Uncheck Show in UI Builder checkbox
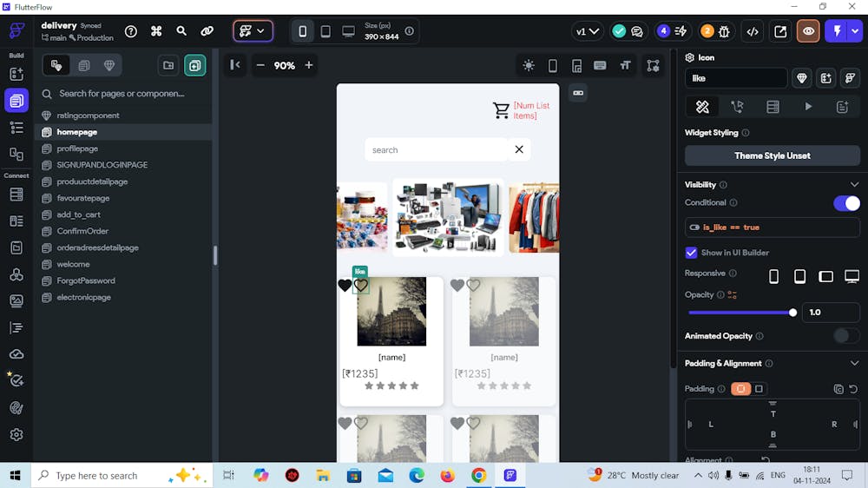 [691, 253]
